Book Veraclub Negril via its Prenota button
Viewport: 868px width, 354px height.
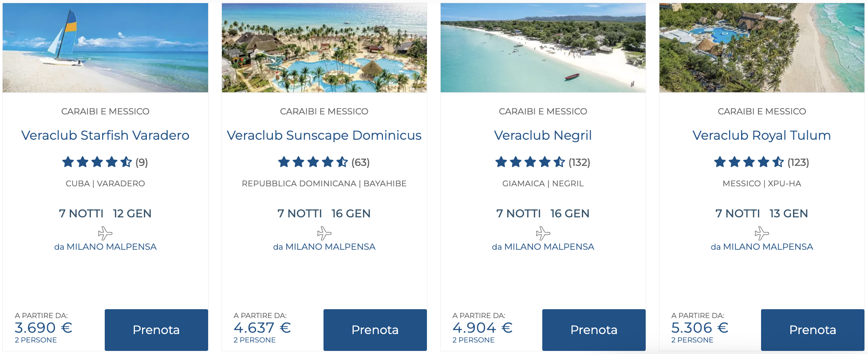click(x=593, y=330)
